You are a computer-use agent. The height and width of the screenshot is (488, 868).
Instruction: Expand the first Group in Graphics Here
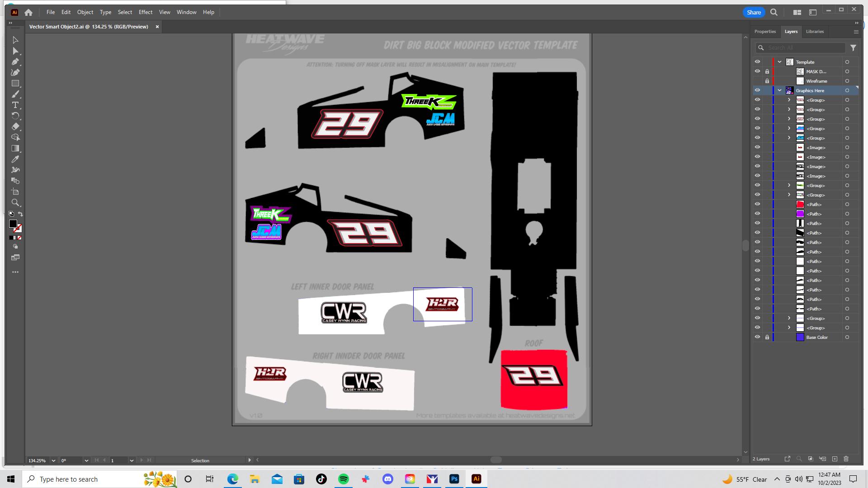pos(789,100)
